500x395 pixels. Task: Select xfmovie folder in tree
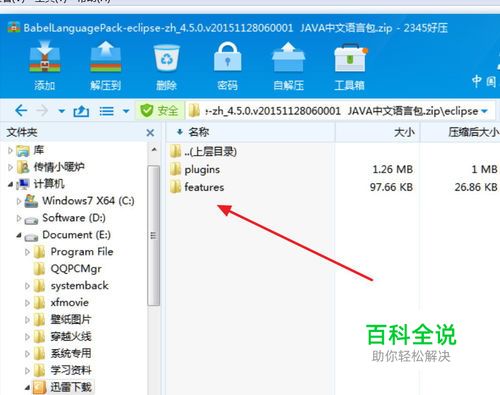(69, 303)
